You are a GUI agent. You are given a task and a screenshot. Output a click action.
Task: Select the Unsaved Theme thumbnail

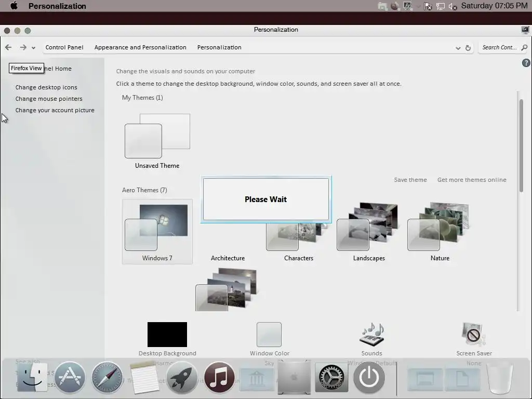(157, 136)
